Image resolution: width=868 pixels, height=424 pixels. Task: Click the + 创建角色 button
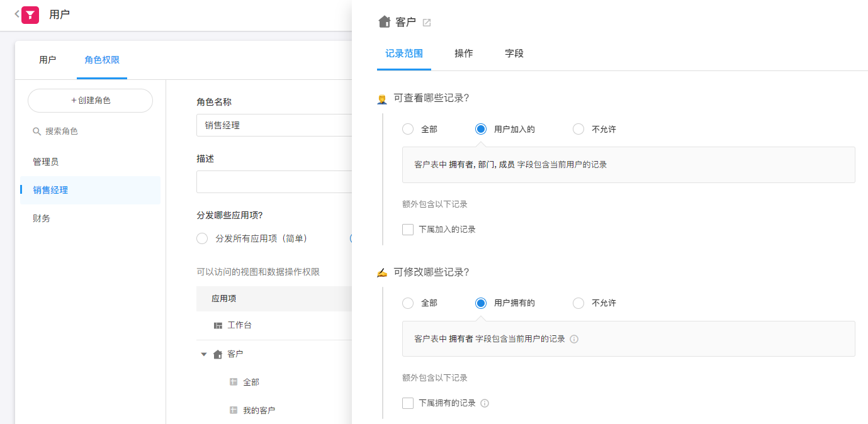point(90,101)
